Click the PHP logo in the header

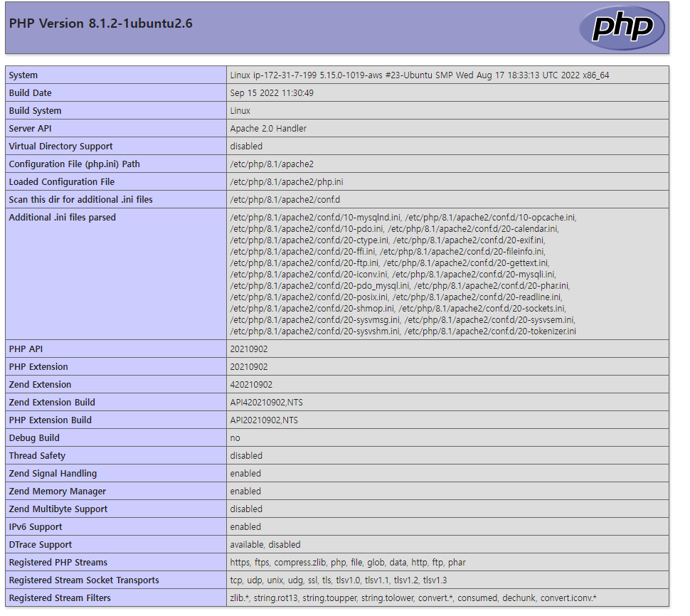[x=622, y=28]
